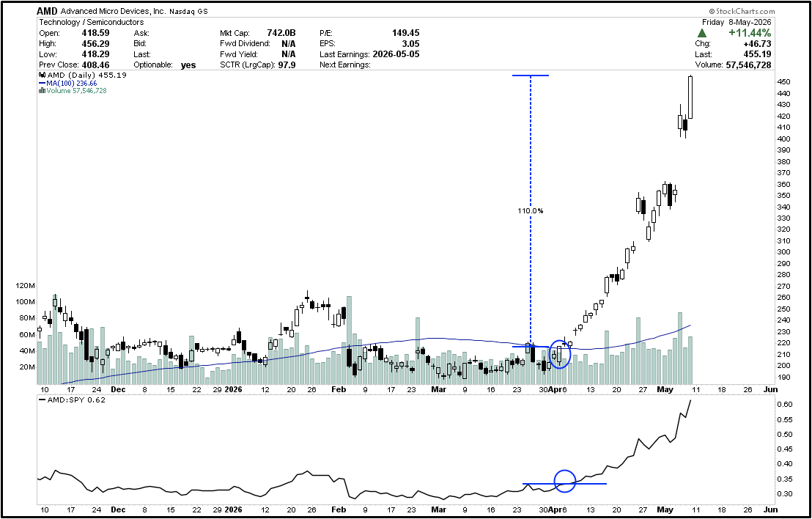Click the last tall white candlestick near 450
The width and height of the screenshot is (812, 519).
coord(690,97)
